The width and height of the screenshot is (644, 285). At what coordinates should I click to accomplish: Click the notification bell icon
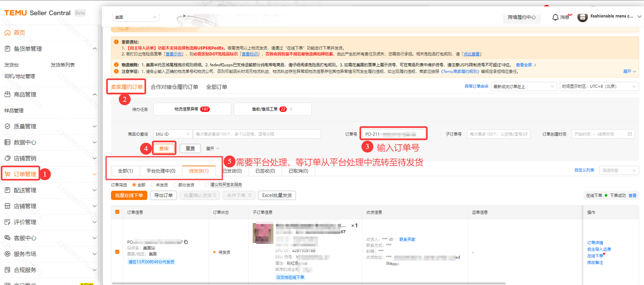pos(555,17)
